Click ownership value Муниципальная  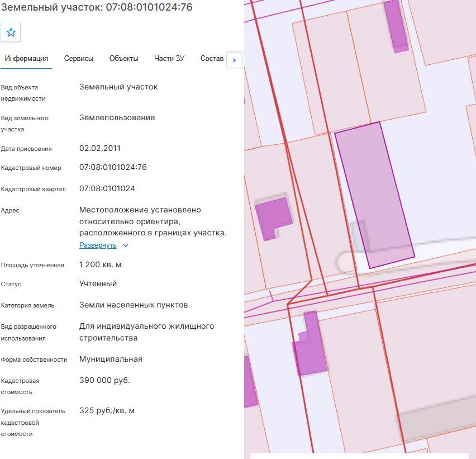111,359
